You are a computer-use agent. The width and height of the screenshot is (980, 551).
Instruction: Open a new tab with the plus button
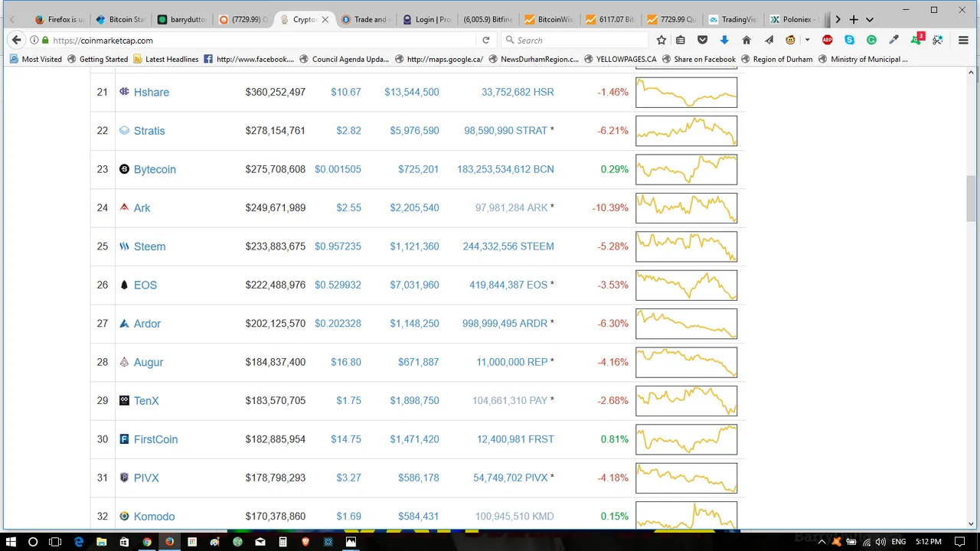pos(854,19)
